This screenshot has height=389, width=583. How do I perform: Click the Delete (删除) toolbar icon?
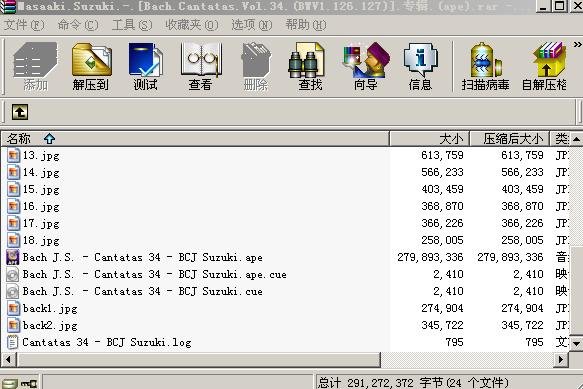(255, 66)
